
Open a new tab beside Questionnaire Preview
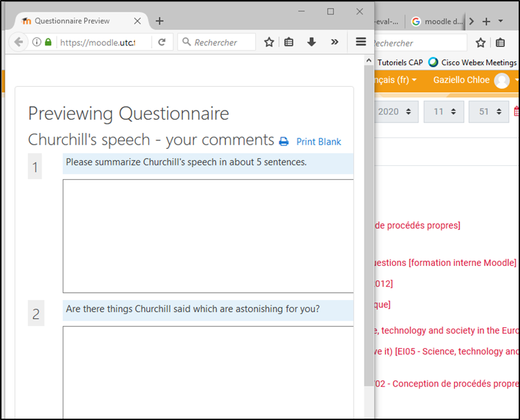(x=159, y=21)
